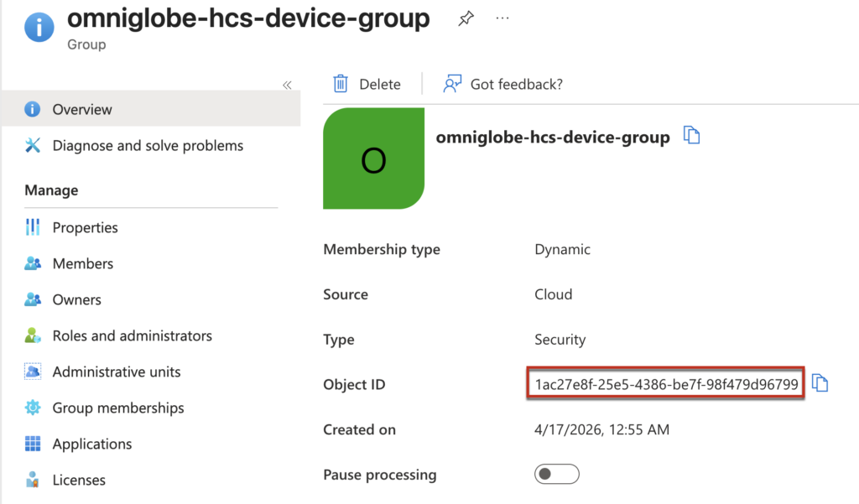859x504 pixels.
Task: Click the Delete trash can icon
Action: (341, 84)
